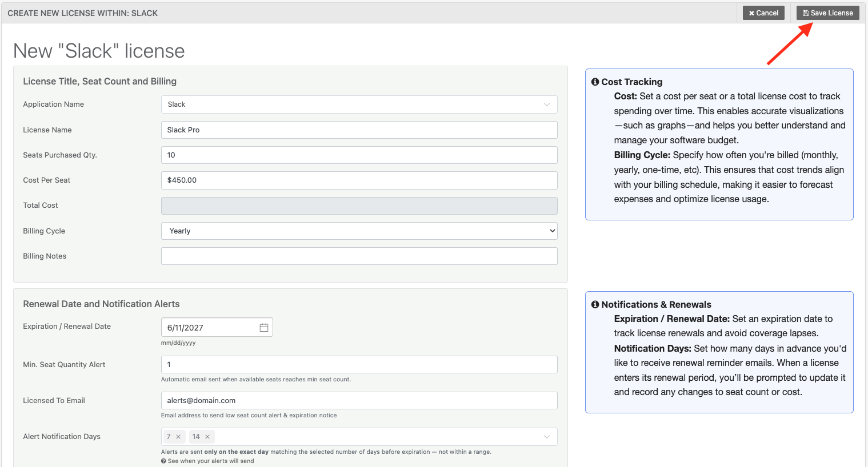
Task: Edit the Min. Seat Quantity Alert field
Action: point(359,364)
